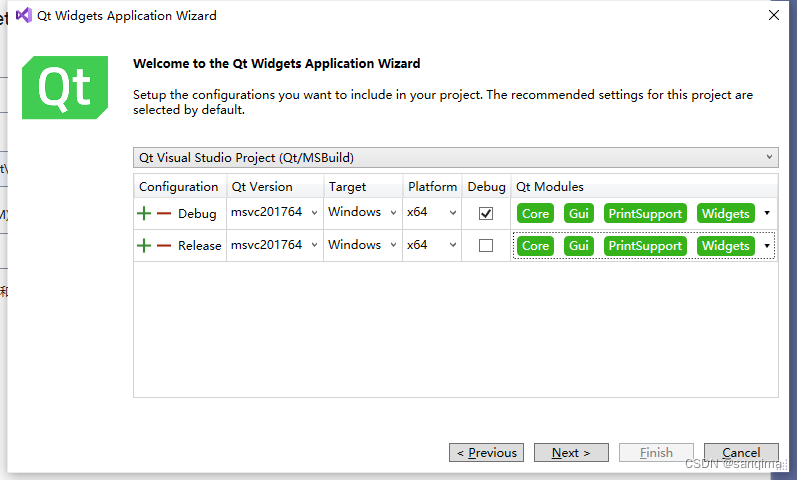
Task: Click the Qt Modules column header
Action: coord(644,187)
